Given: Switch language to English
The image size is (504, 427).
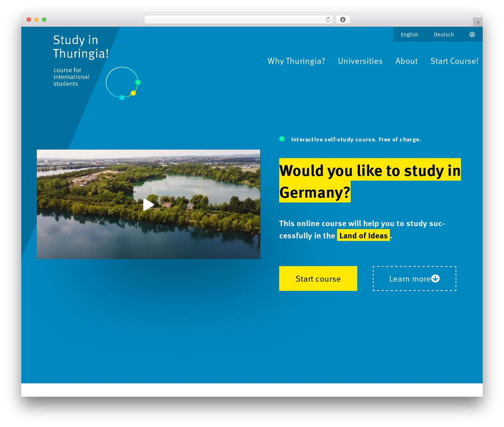Looking at the screenshot, I should click(x=409, y=35).
